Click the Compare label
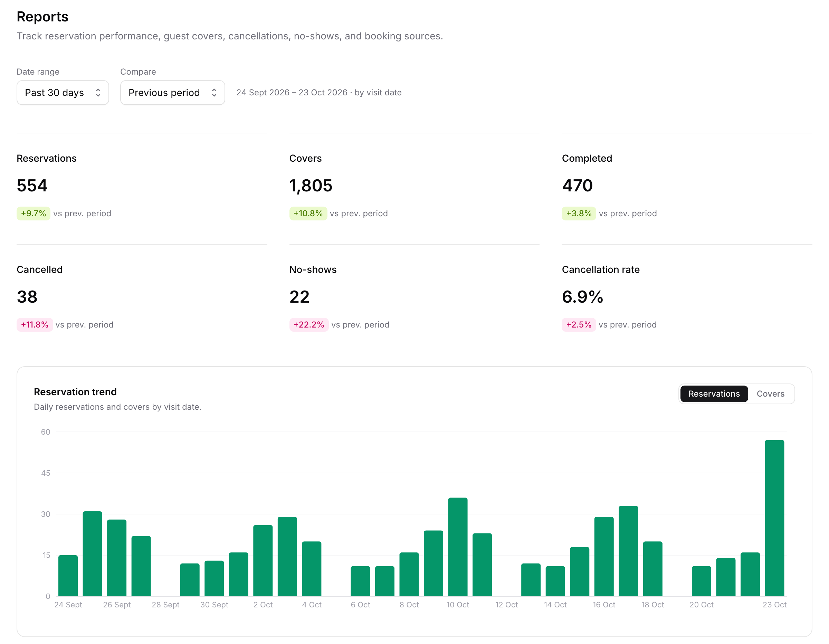Viewport: 829px width, 644px height. [x=138, y=72]
